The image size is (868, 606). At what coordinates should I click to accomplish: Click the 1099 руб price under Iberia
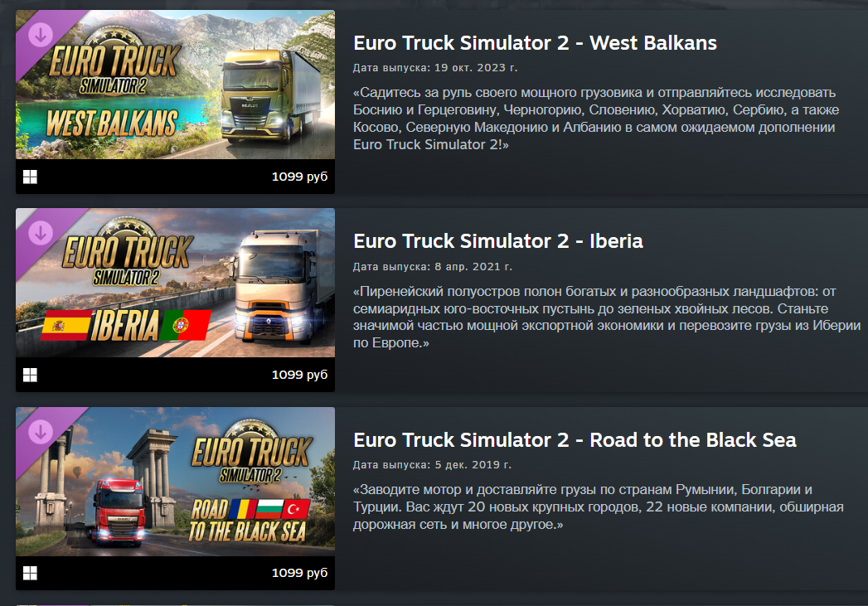coord(299,375)
